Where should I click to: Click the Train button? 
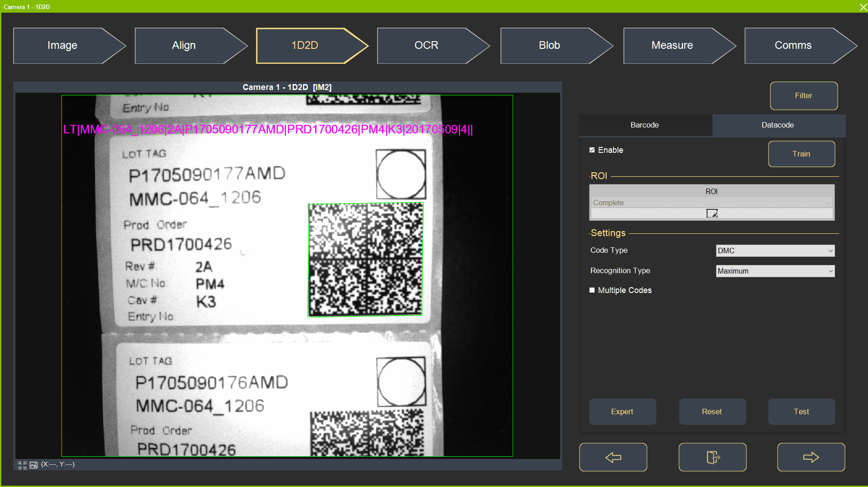(802, 154)
